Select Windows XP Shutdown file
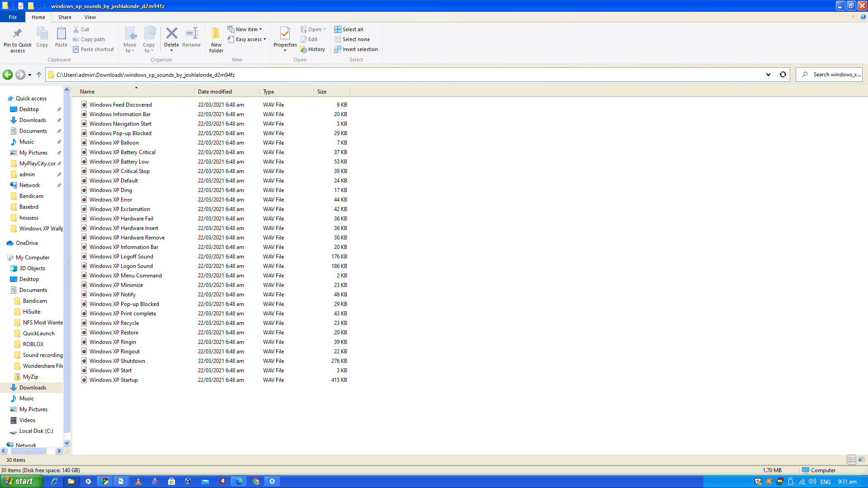The width and height of the screenshot is (868, 488). click(x=117, y=361)
